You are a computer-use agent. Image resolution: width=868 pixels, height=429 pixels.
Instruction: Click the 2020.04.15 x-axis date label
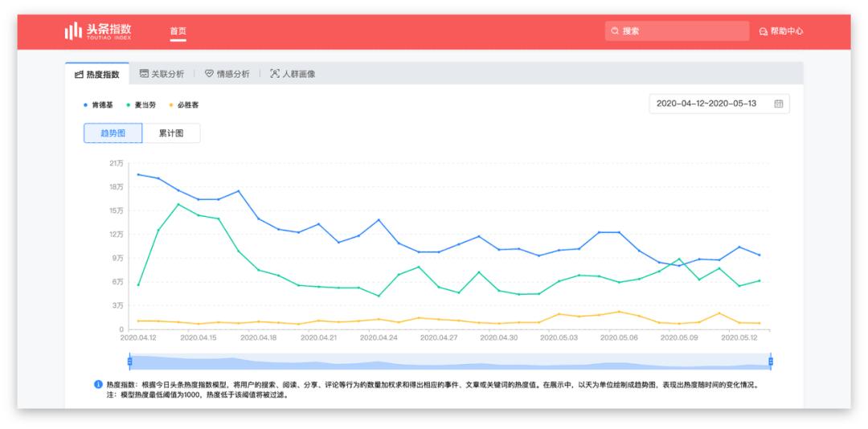click(x=199, y=337)
